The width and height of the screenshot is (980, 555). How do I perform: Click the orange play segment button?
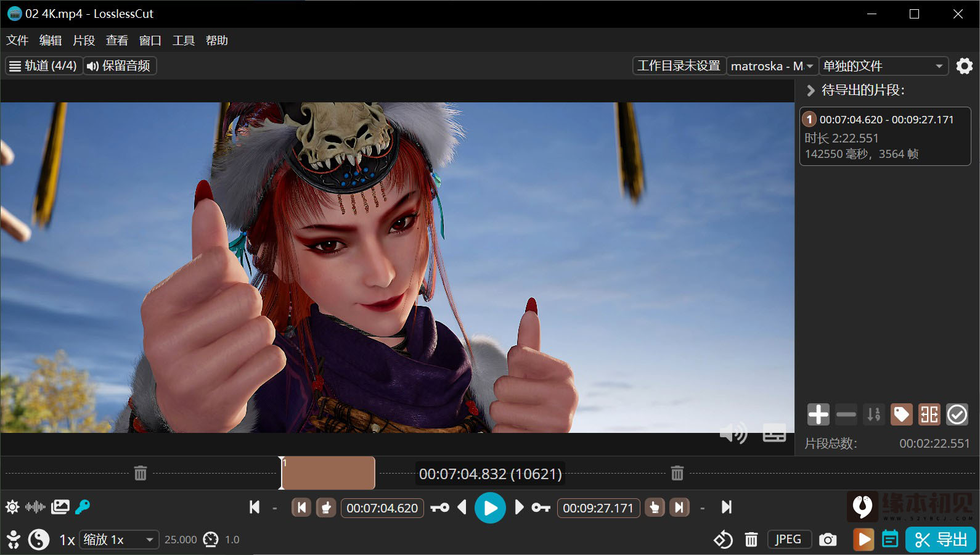point(864,540)
